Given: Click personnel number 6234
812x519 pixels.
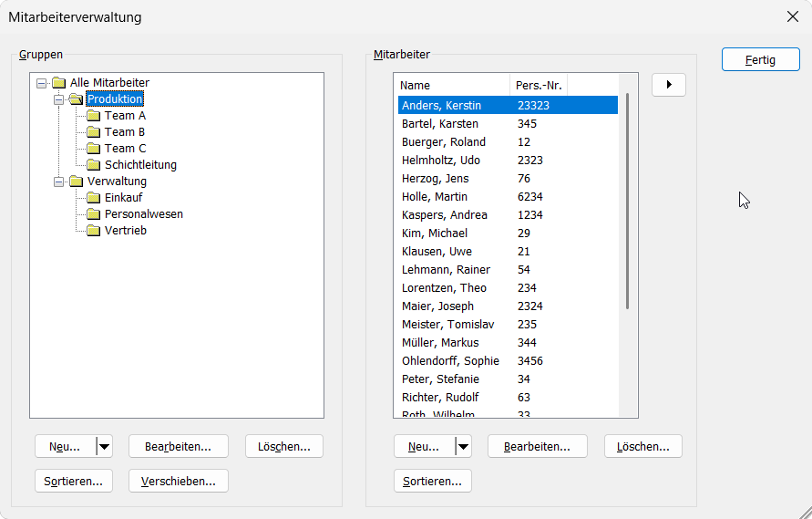Looking at the screenshot, I should pyautogui.click(x=529, y=196).
